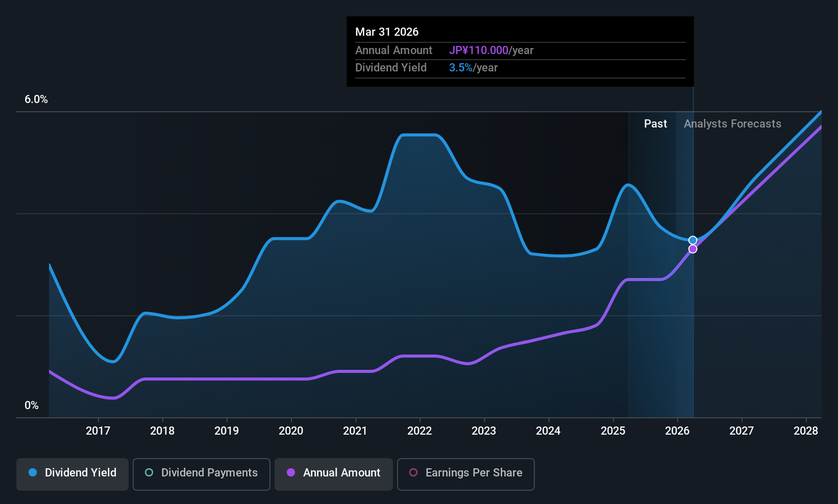Click the teal Dividend Payments legend circle

(149, 472)
